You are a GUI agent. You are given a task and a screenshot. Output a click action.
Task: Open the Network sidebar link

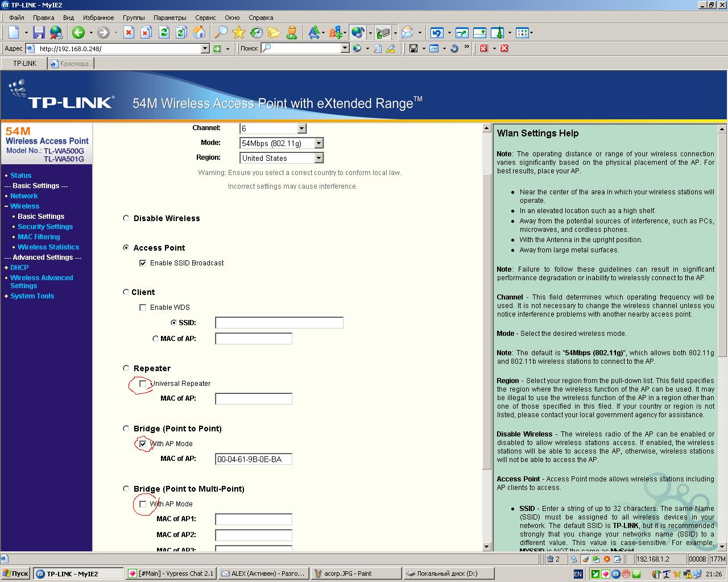pyautogui.click(x=24, y=196)
